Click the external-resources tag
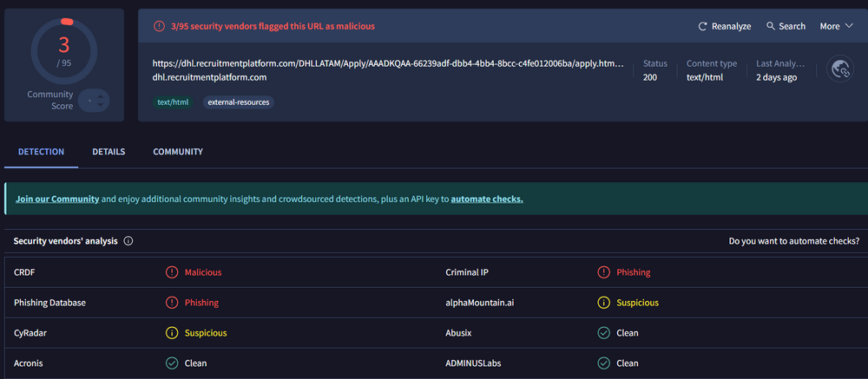868x379 pixels. click(238, 102)
